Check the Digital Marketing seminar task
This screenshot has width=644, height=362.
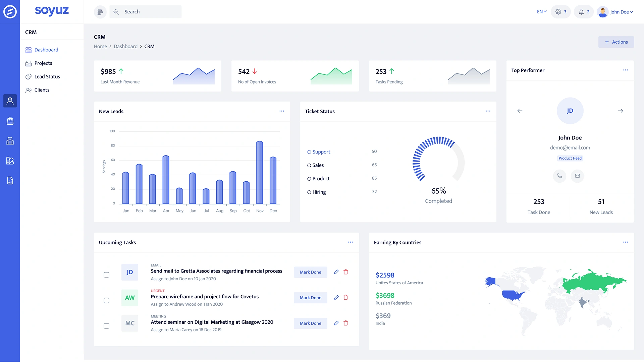click(x=107, y=325)
